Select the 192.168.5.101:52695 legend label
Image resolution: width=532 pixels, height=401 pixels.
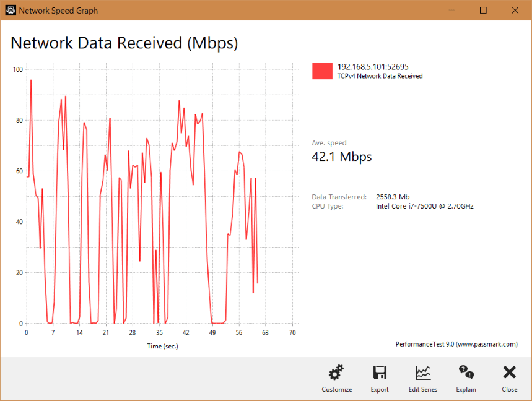click(373, 67)
